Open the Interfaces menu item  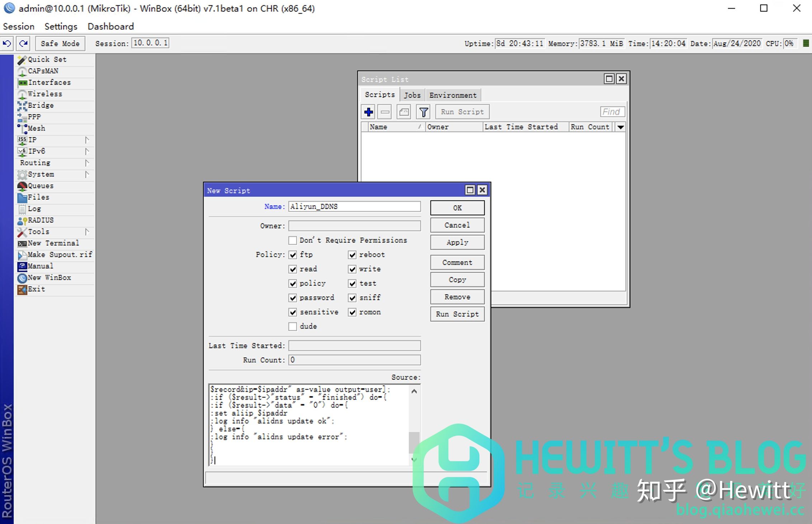(55, 83)
